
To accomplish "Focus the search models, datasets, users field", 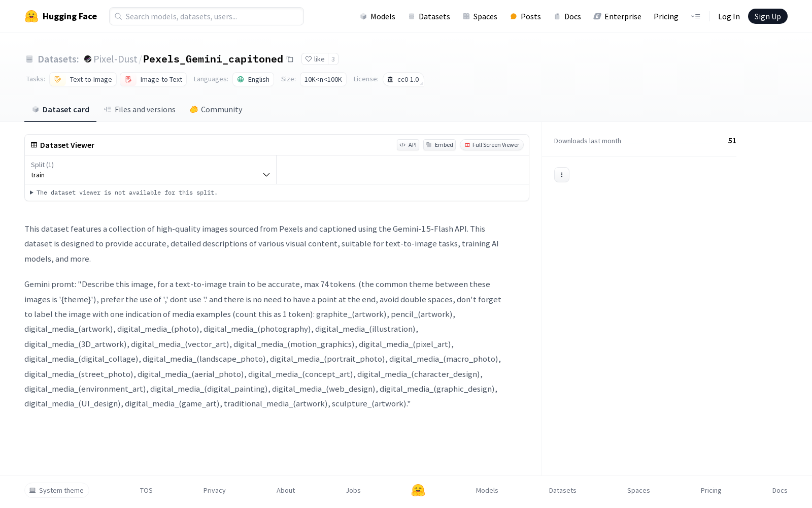I will (x=207, y=16).
